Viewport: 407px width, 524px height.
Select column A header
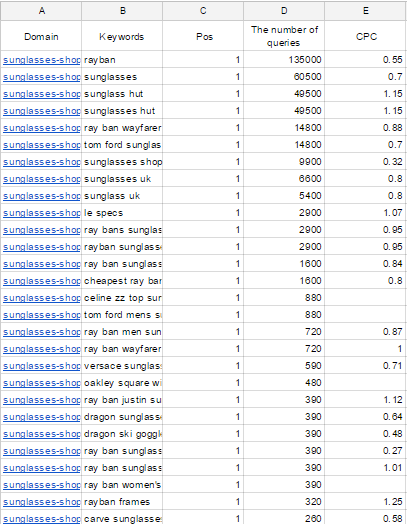[x=41, y=11]
